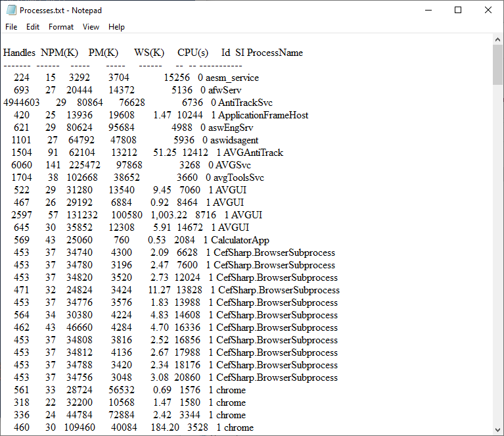The width and height of the screenshot is (504, 436).
Task: Maximize the Notepad window
Action: pos(458,10)
